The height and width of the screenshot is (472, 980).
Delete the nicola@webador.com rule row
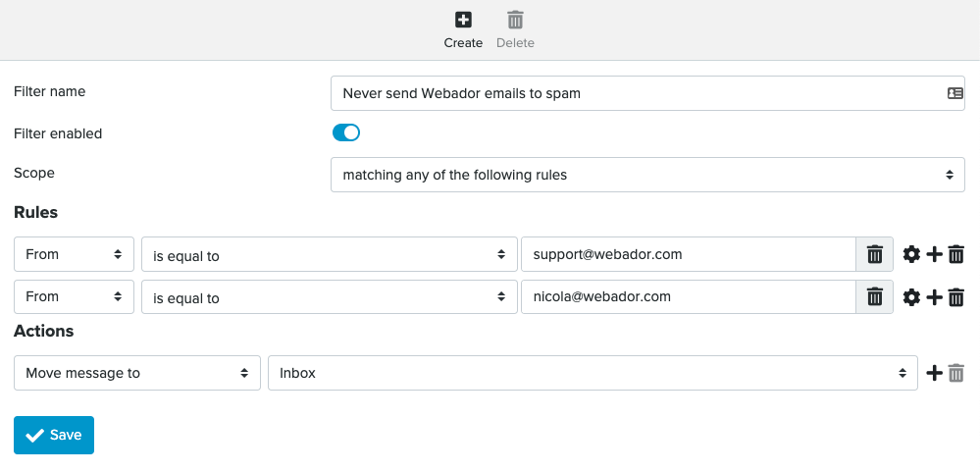955,298
